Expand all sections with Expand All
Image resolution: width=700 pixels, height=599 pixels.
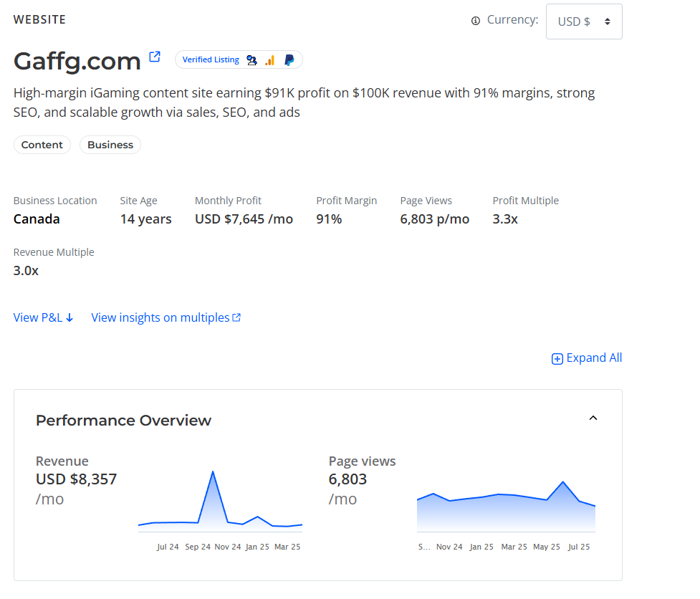593,358
